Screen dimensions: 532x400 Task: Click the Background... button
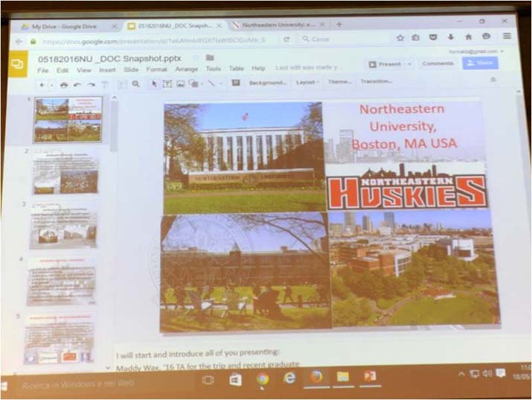pos(268,83)
